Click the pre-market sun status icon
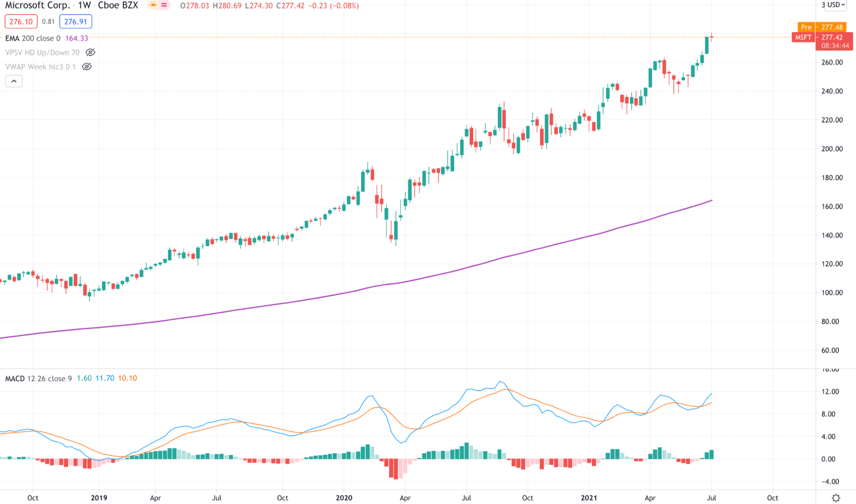 pyautogui.click(x=153, y=5)
